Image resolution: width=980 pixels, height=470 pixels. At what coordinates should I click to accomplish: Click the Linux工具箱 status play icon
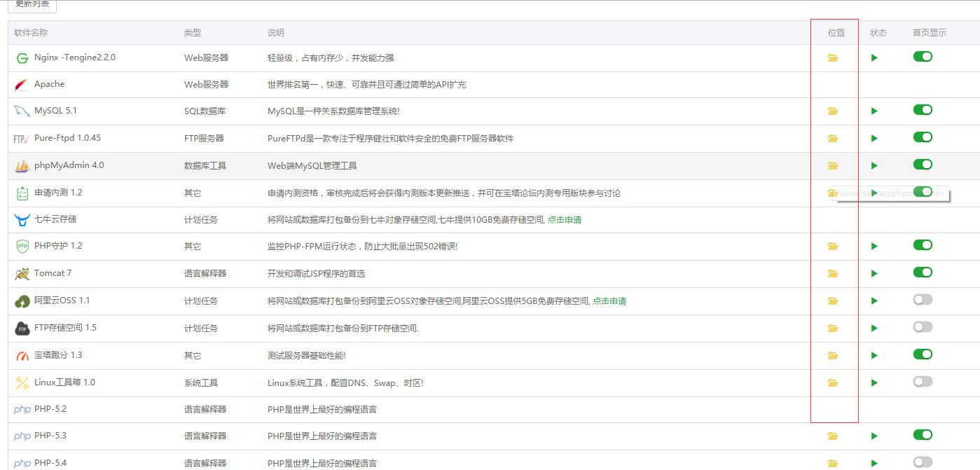[874, 382]
